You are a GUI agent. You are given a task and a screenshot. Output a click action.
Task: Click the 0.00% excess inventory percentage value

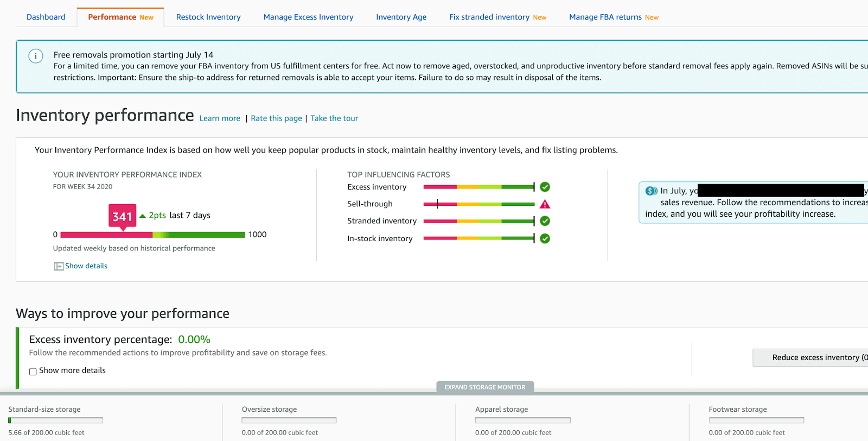tap(194, 339)
